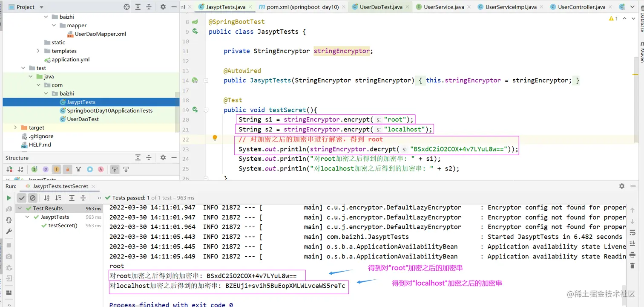Toggle show ignored tests
Screen dimensions: 644x307
pyautogui.click(x=33, y=198)
